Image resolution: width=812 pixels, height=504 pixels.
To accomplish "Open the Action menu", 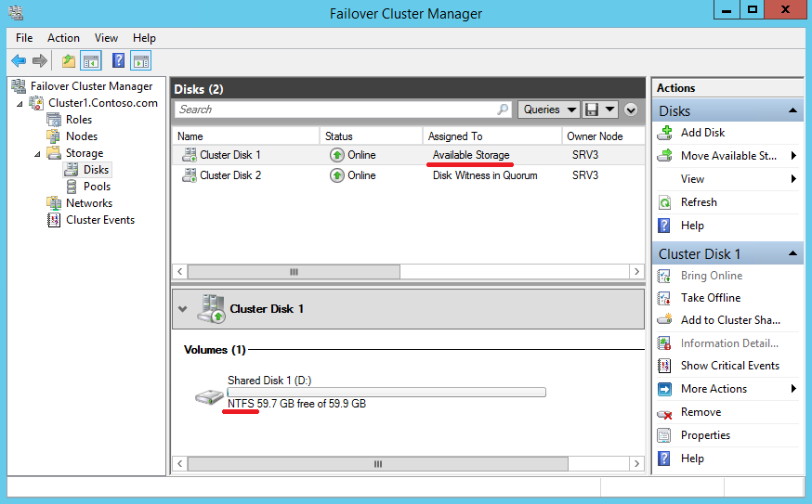I will coord(63,38).
